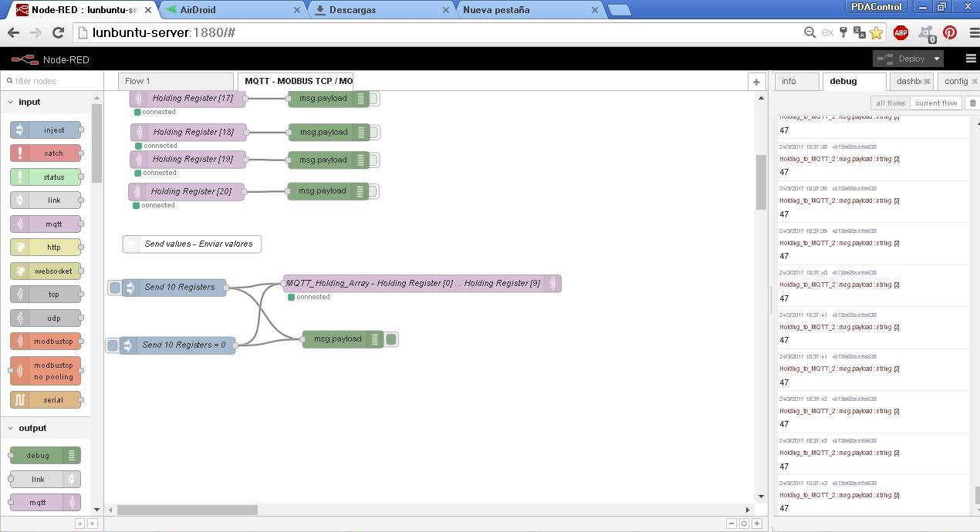The image size is (980, 532).
Task: Select the udp input node
Action: point(46,318)
